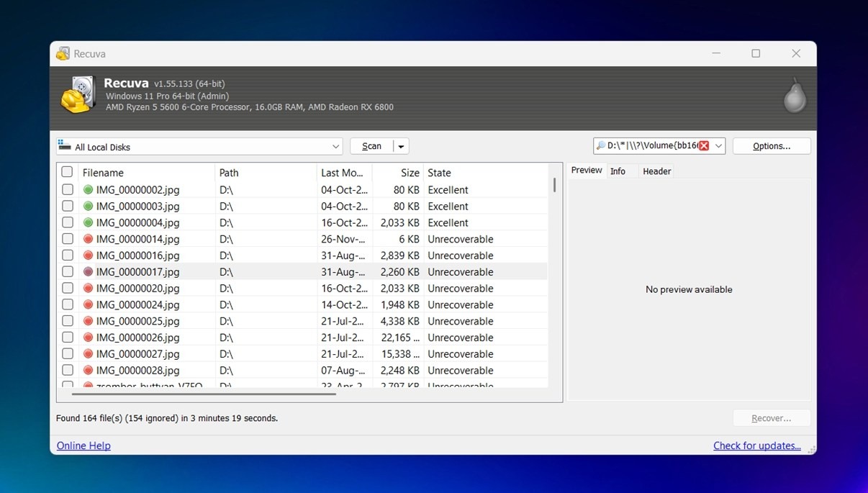Check the box for IMG_00000020.jpg
Screen dimensions: 868x493
(x=67, y=289)
